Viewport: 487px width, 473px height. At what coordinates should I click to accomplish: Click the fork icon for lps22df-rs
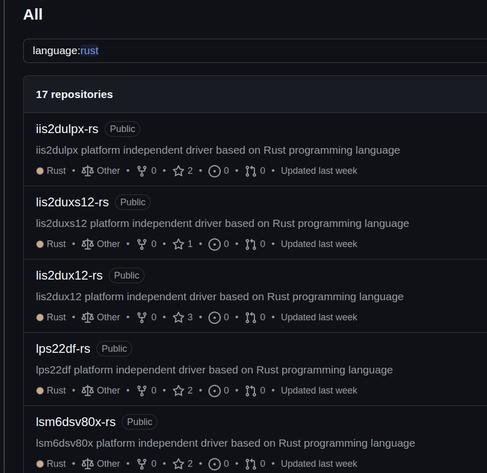142,391
